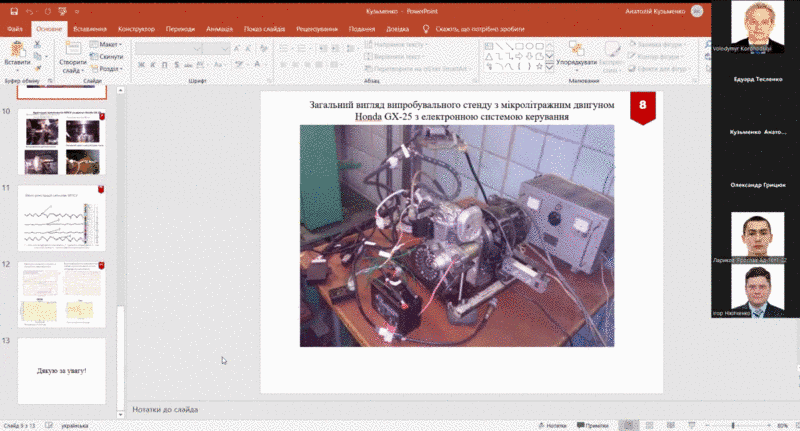Adjust the zoom slider handle
The height and width of the screenshot is (431, 800).
click(733, 425)
